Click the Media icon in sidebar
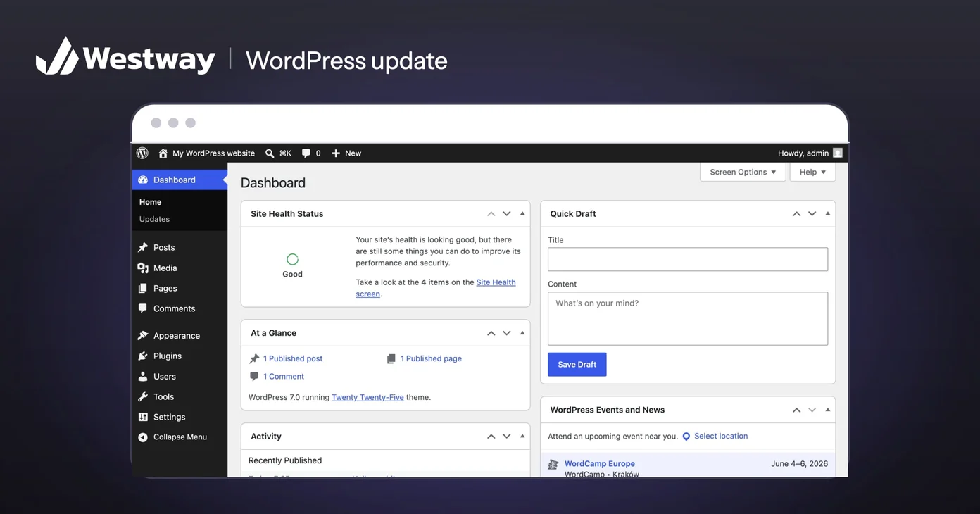Image resolution: width=980 pixels, height=514 pixels. (x=143, y=268)
